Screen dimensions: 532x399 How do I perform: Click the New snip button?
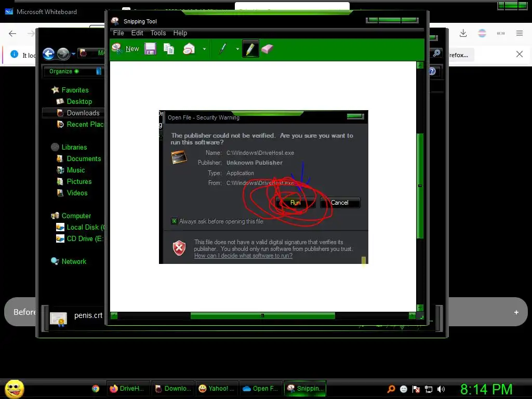(x=125, y=49)
